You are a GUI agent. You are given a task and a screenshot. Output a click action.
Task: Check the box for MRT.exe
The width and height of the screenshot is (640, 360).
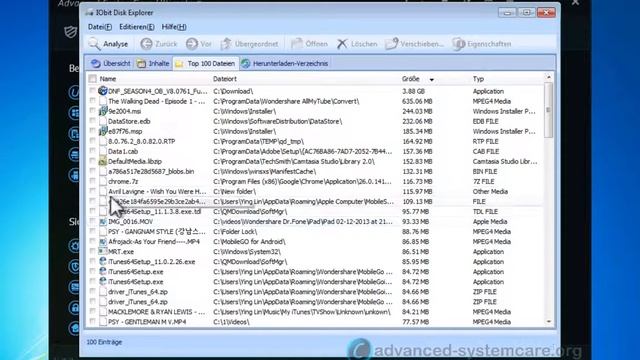[x=93, y=251]
